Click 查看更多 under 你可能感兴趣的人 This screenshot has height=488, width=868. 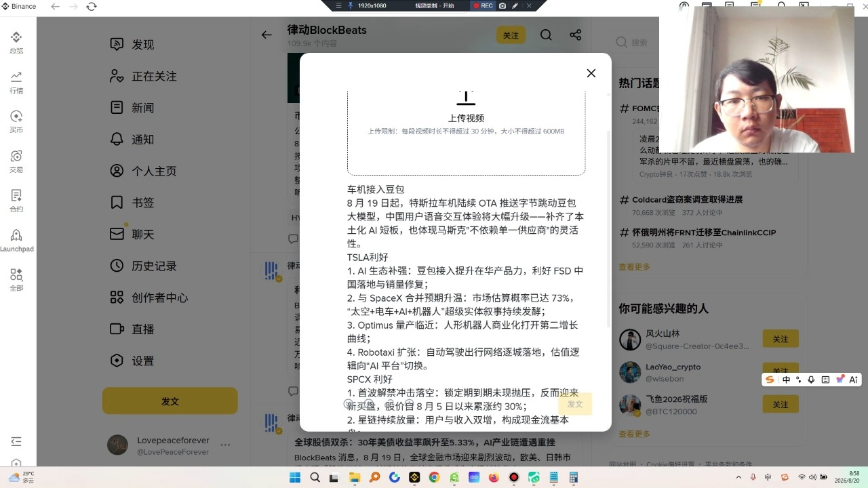pos(634,434)
